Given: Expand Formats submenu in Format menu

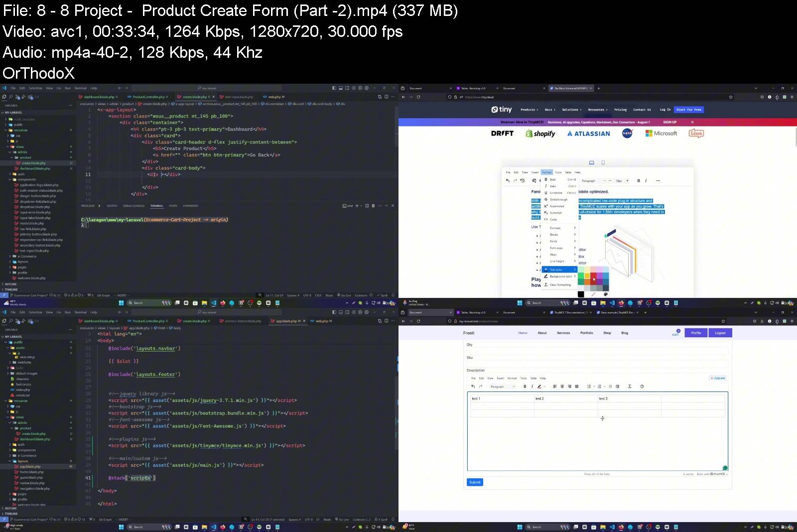Looking at the screenshot, I should [x=559, y=228].
